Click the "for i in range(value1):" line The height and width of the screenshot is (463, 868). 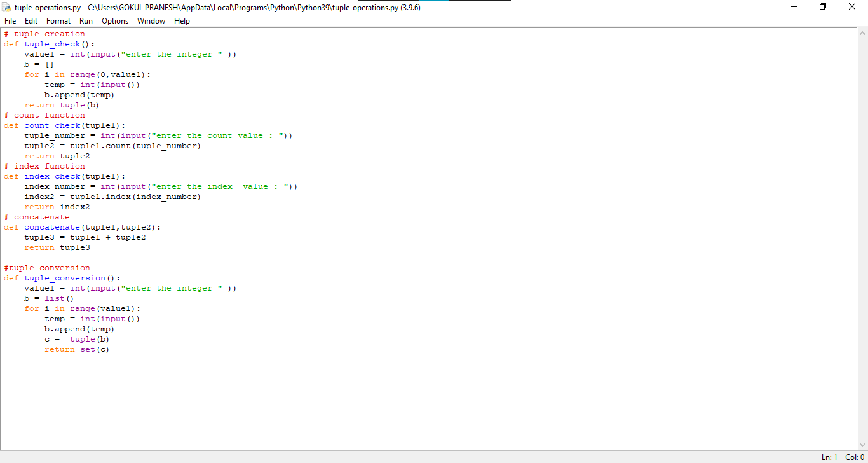(83, 308)
